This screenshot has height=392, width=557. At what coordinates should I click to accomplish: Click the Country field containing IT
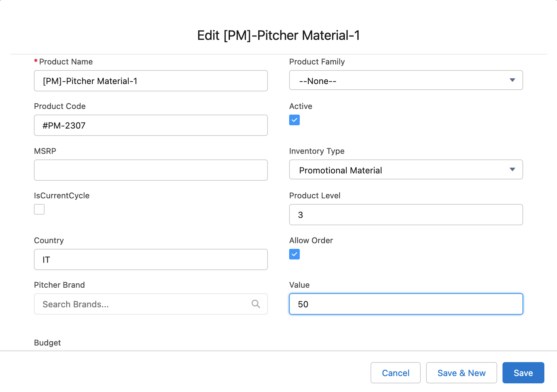click(x=151, y=259)
